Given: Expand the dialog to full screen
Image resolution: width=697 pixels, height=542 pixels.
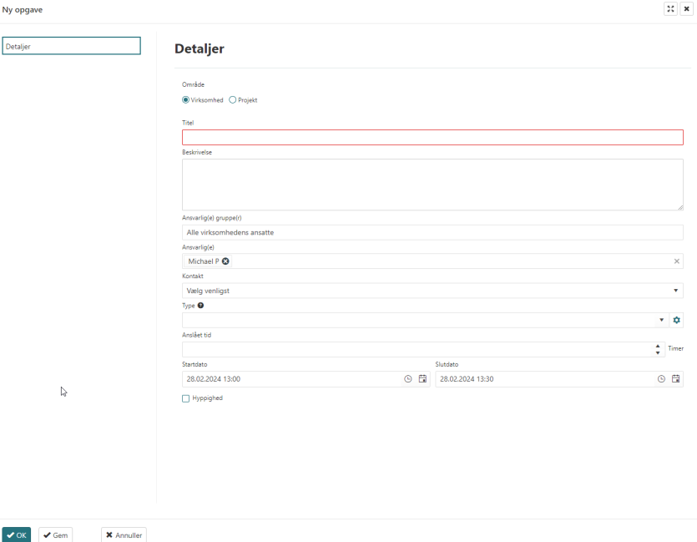Looking at the screenshot, I should click(x=670, y=8).
